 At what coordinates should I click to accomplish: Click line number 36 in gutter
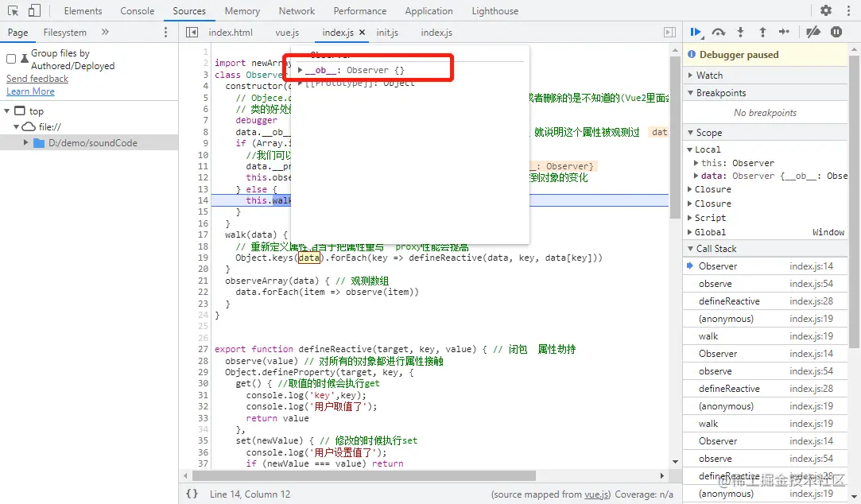204,452
